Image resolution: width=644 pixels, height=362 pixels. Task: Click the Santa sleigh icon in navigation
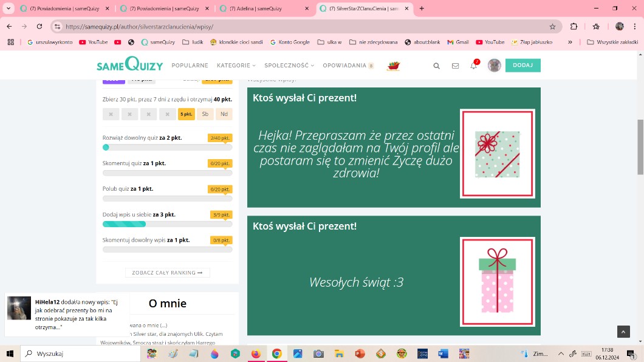[393, 66]
